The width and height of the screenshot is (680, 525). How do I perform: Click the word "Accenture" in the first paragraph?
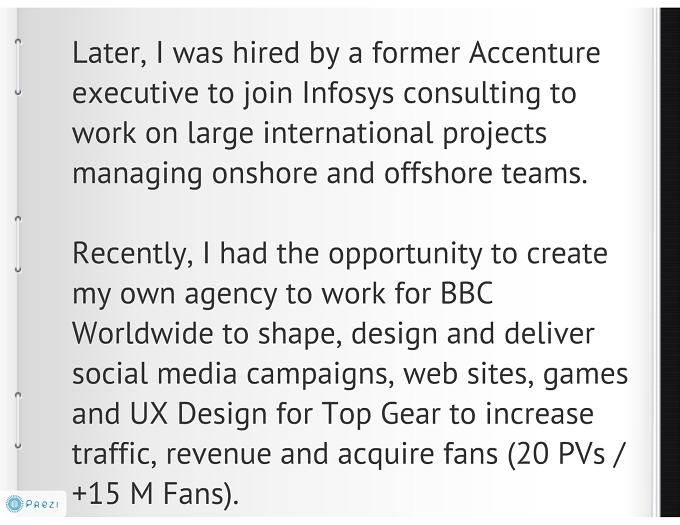coord(534,53)
